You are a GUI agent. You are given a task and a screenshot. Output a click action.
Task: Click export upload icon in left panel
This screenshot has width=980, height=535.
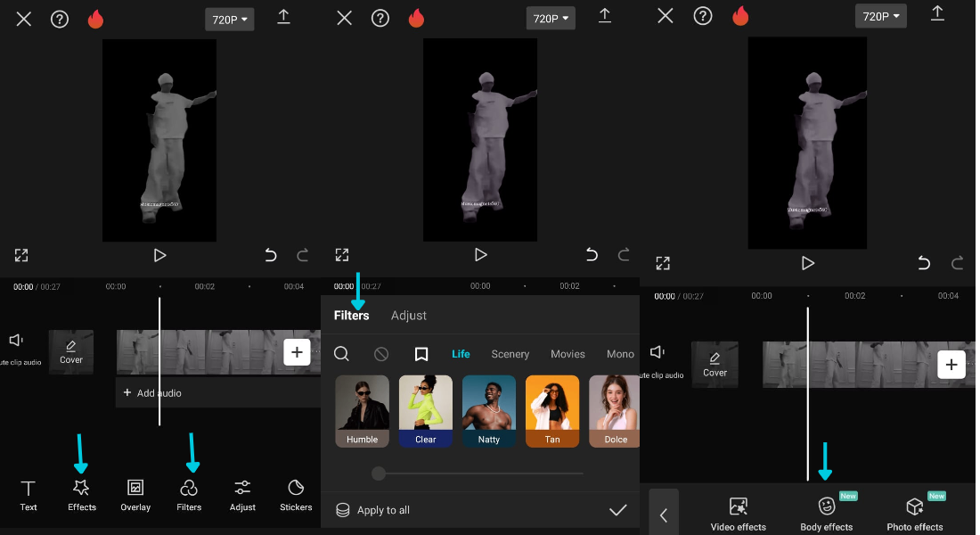[283, 17]
